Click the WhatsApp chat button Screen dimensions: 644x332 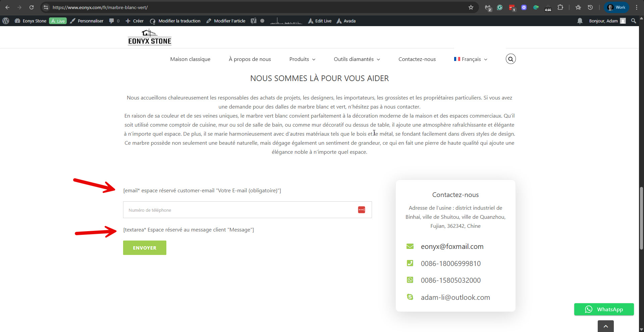[604, 309]
